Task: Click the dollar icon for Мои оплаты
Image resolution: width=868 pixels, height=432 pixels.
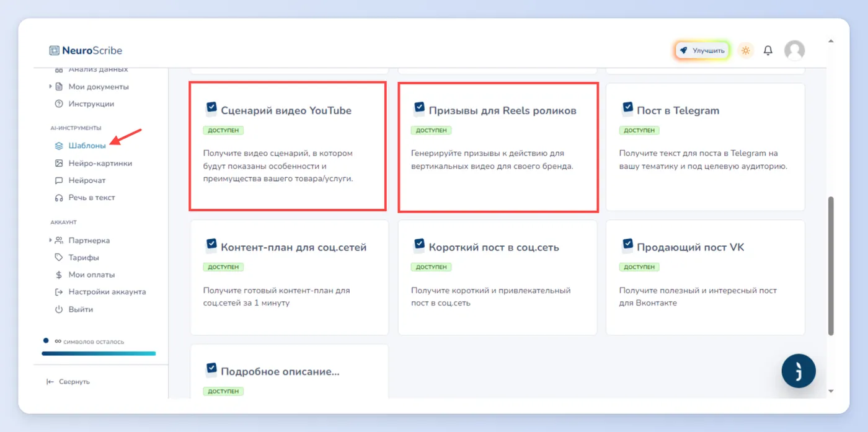Action: 59,275
